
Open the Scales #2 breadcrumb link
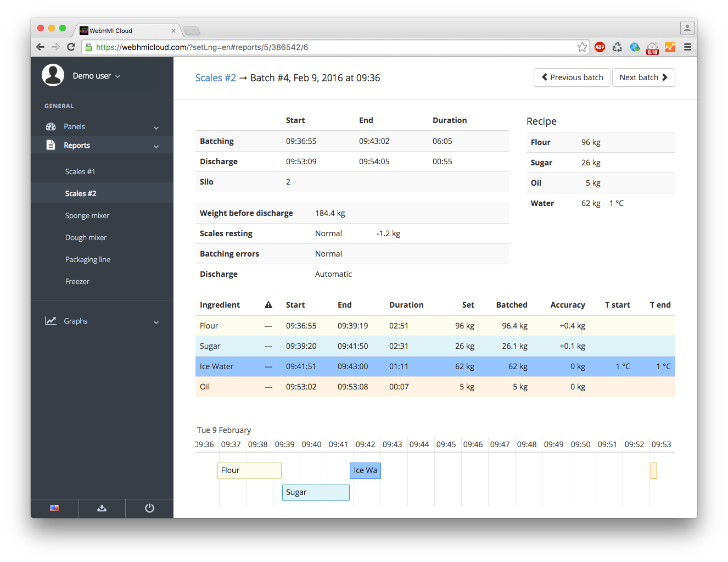[x=216, y=78]
